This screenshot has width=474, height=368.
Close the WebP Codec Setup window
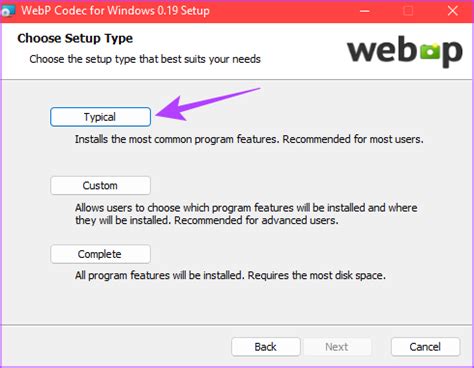pyautogui.click(x=452, y=11)
